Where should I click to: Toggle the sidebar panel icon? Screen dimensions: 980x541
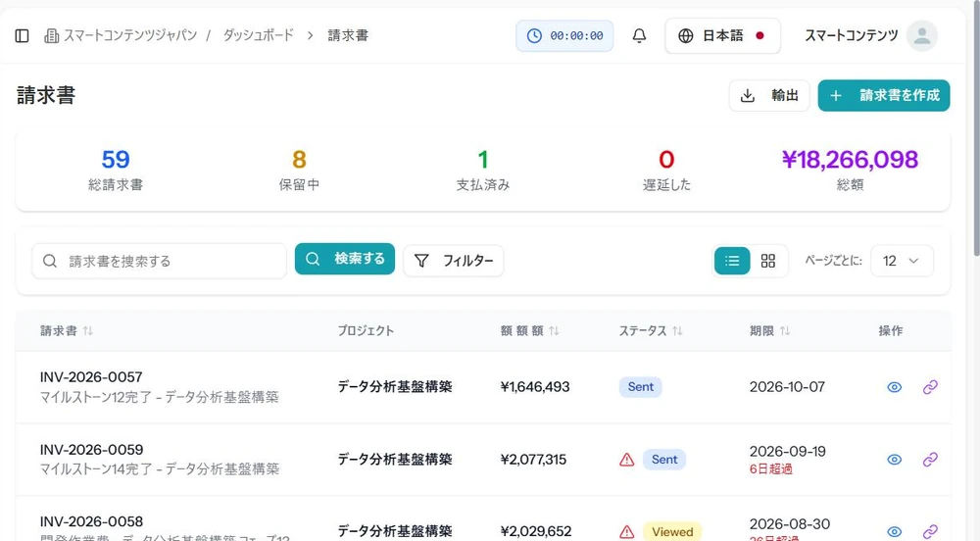point(22,35)
